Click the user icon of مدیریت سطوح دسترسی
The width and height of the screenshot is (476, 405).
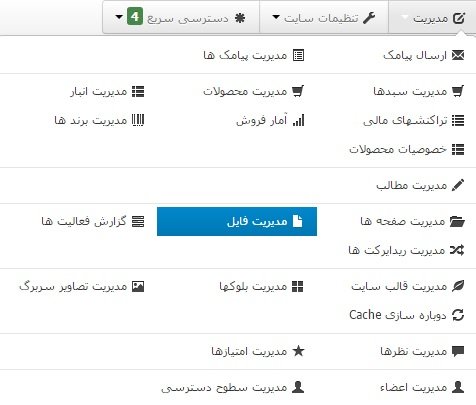[298, 387]
